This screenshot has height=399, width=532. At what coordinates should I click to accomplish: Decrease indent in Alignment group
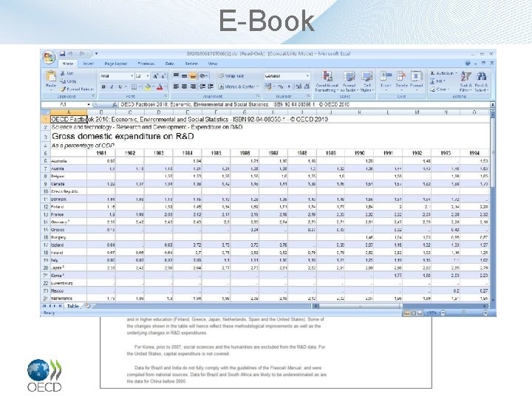202,87
